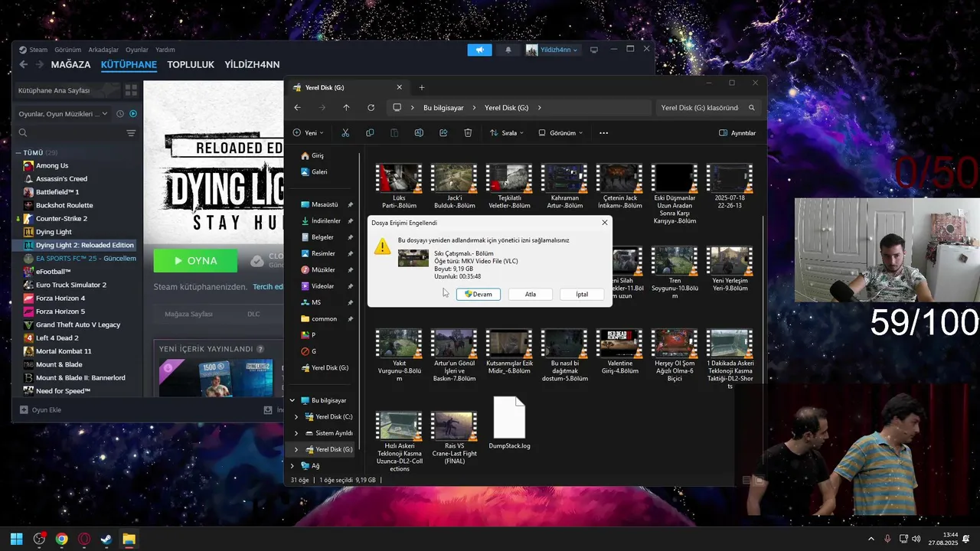This screenshot has height=551, width=980.
Task: Open Arkadaşlar menu in Steam
Action: [x=103, y=50]
